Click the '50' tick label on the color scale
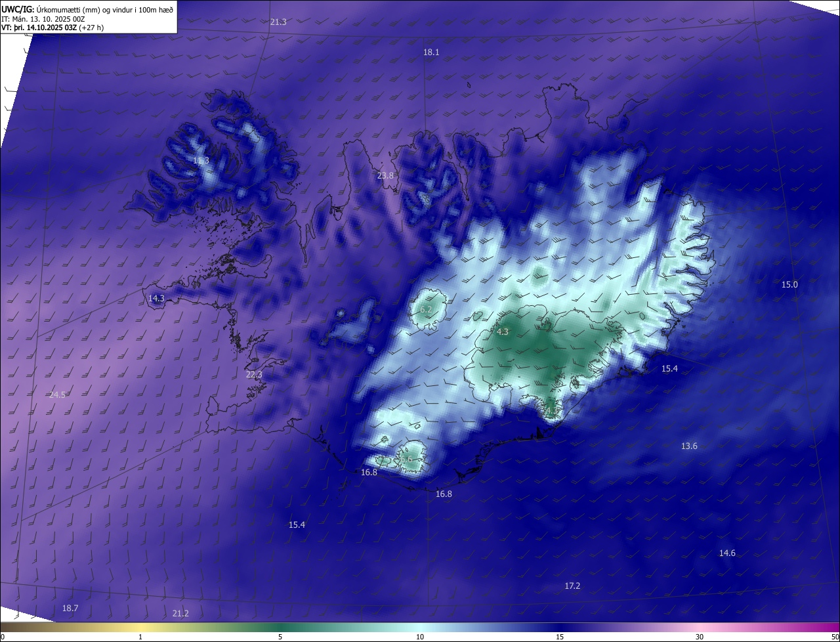This screenshot has width=840, height=642. [x=835, y=637]
